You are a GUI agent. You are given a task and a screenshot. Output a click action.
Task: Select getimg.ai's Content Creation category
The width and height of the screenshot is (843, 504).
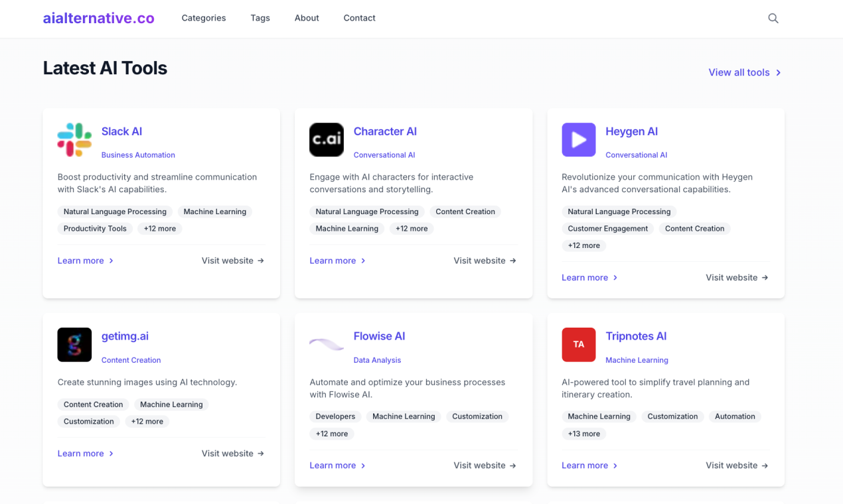click(x=131, y=360)
